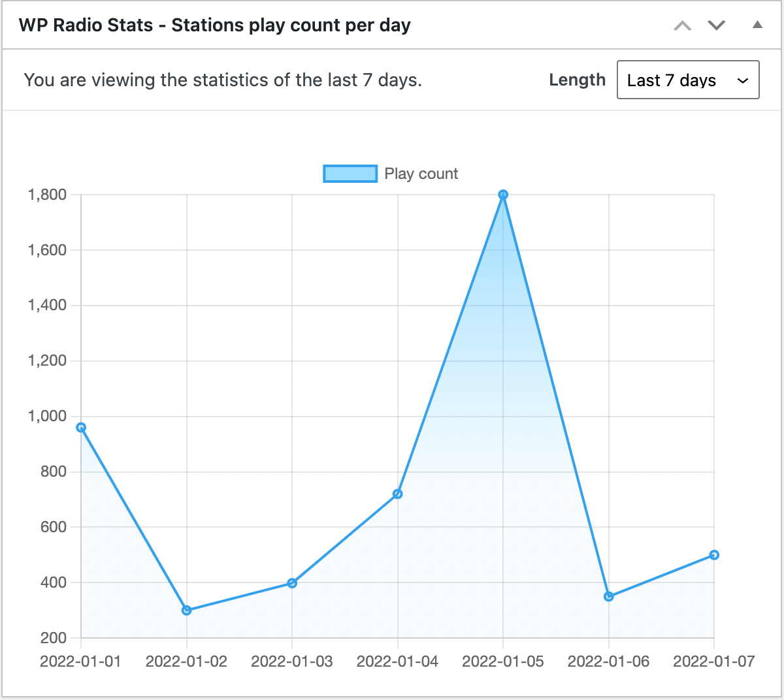Select the 2022-01-02 data point at 300
Image resolution: width=784 pixels, height=700 pixels.
[x=186, y=611]
